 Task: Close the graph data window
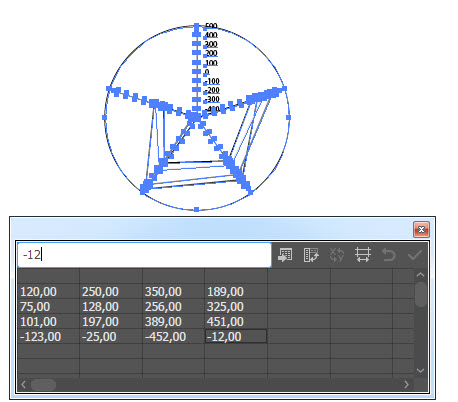421,229
